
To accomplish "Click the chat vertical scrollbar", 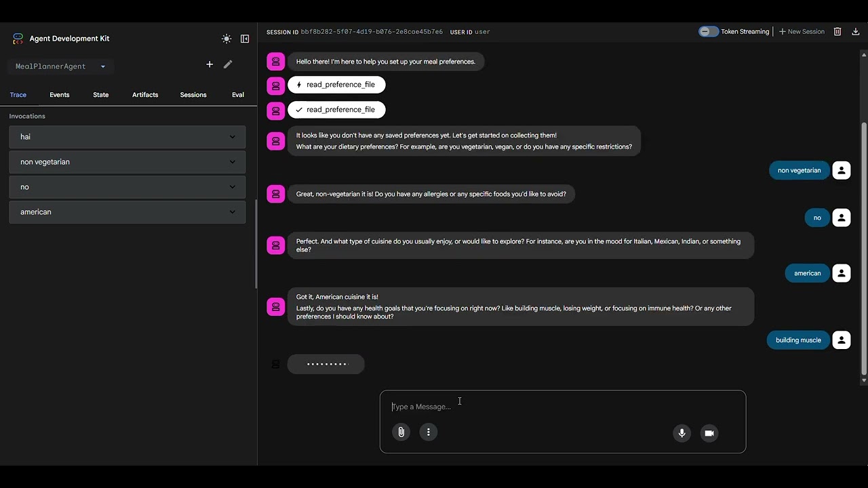I will [x=864, y=249].
